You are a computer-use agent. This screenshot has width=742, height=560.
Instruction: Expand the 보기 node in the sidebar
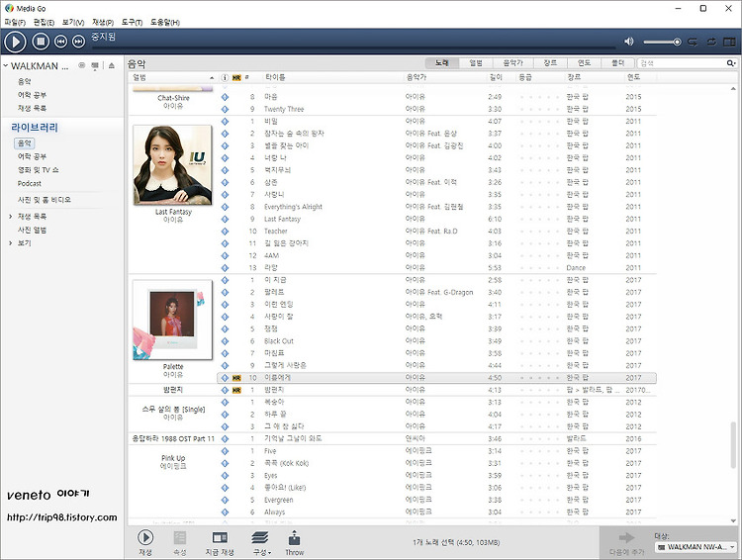coord(11,242)
